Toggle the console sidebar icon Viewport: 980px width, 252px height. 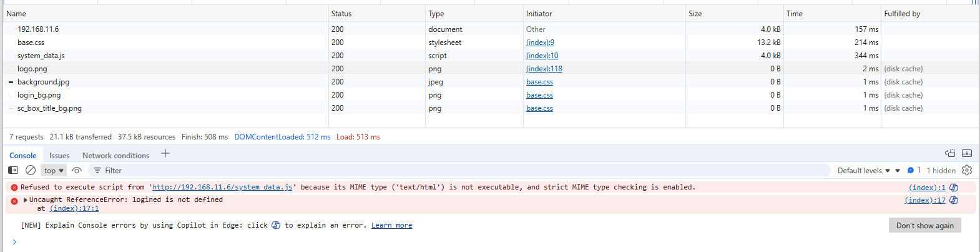click(x=13, y=170)
